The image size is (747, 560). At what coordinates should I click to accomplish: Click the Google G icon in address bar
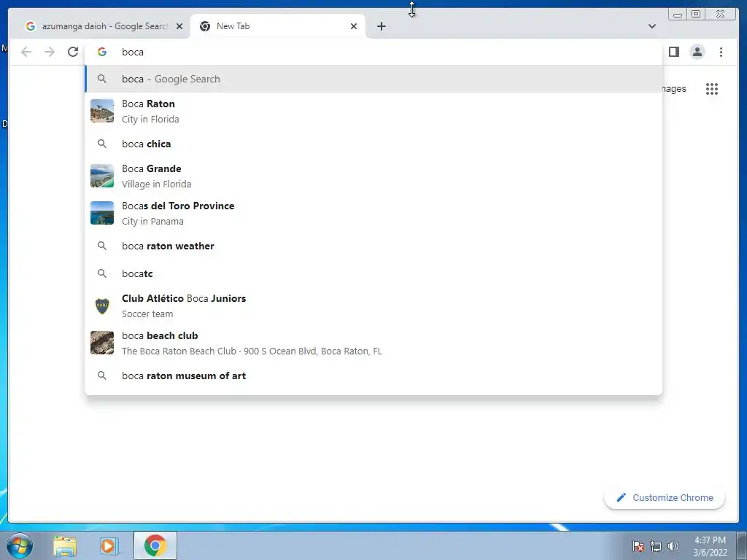pos(102,52)
